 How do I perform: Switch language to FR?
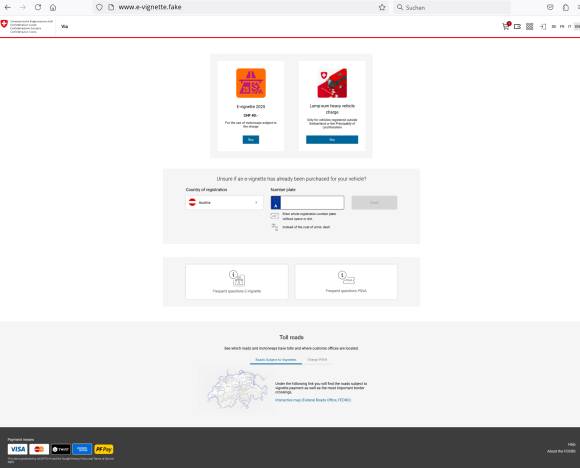[x=562, y=27]
